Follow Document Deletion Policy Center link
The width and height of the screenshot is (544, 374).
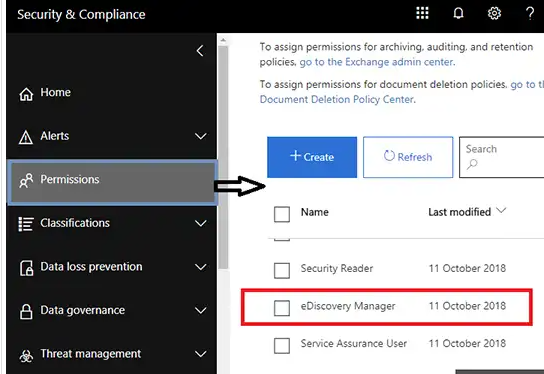tap(338, 100)
